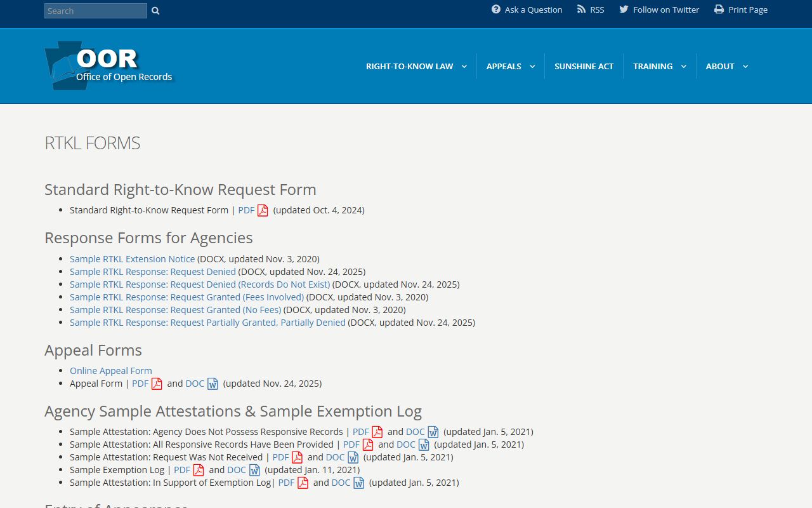Select the RTKL FORMS page heading
The image size is (812, 508).
93,143
